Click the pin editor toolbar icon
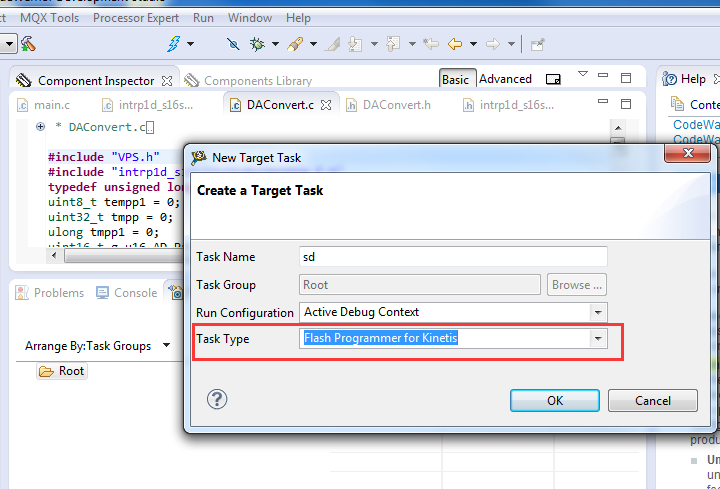This screenshot has width=720, height=489. tap(537, 45)
